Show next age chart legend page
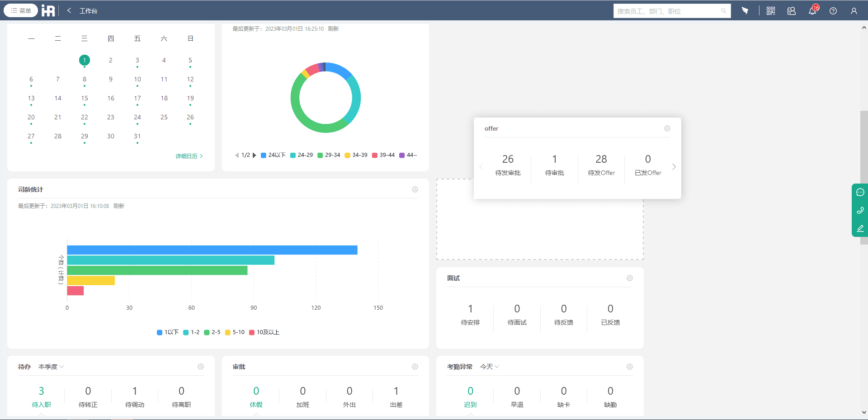868x420 pixels. 254,155
